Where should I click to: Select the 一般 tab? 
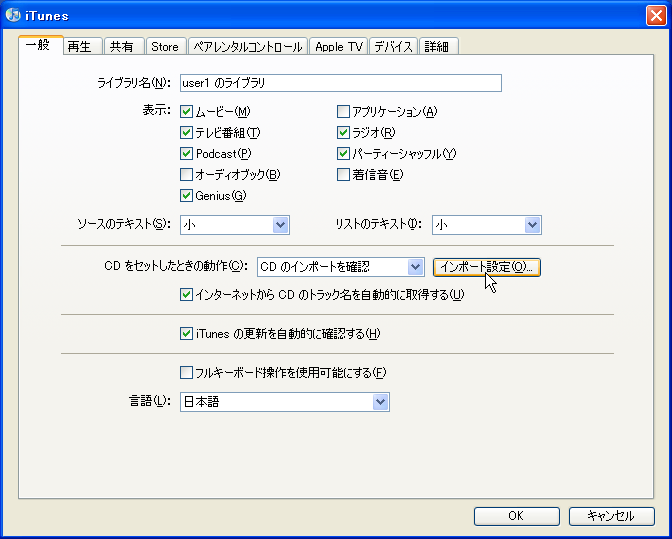tap(41, 45)
